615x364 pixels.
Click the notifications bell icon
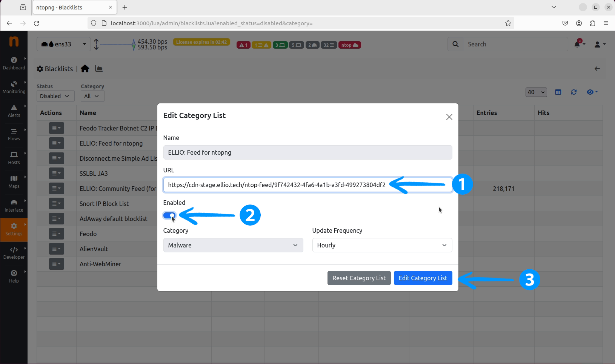577,44
